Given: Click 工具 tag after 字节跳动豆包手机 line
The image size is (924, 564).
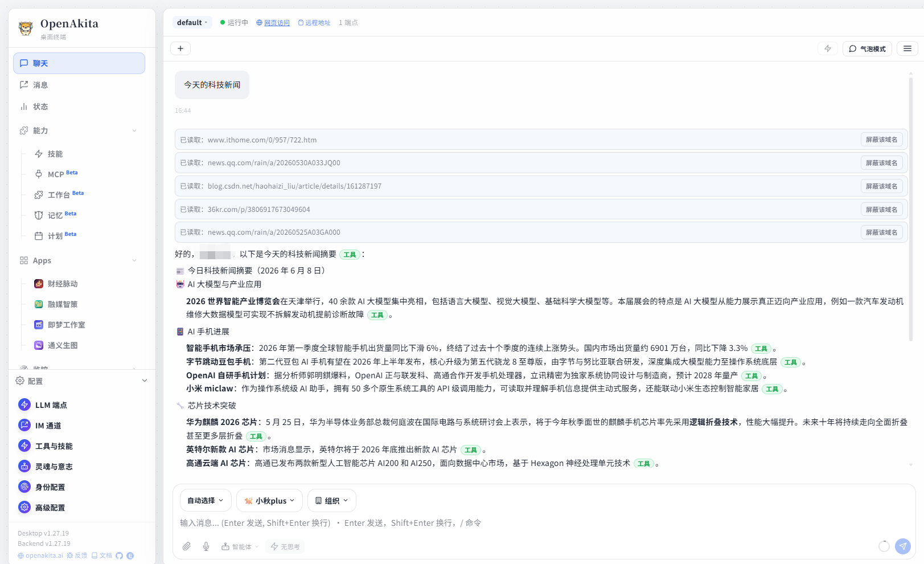Looking at the screenshot, I should 790,362.
